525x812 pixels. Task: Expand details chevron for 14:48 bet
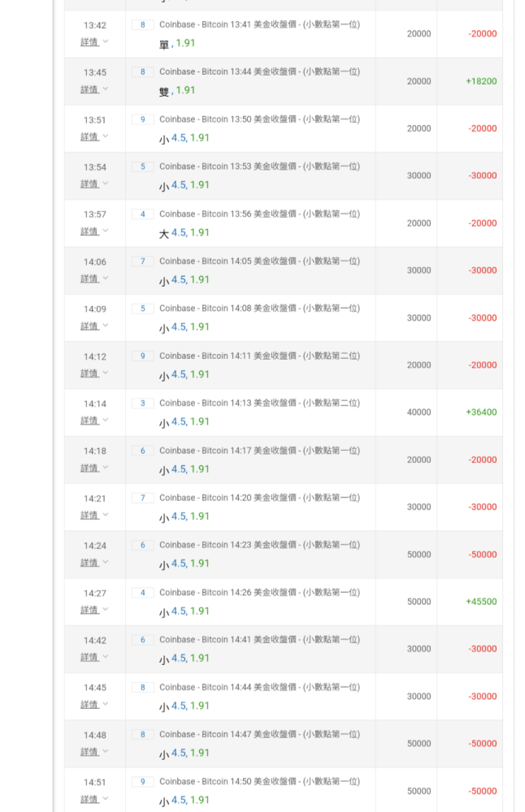coord(106,752)
